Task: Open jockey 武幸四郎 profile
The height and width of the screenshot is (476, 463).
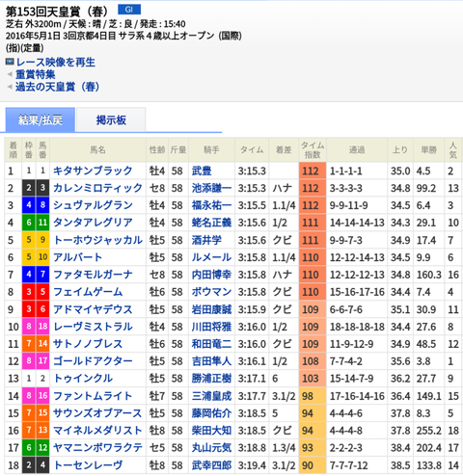Action: [x=211, y=465]
